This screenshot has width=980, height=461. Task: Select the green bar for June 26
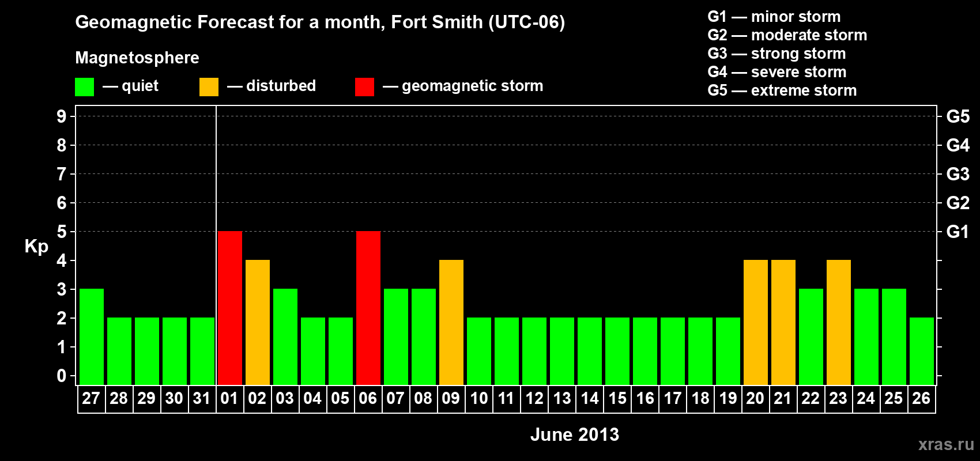[x=922, y=351]
